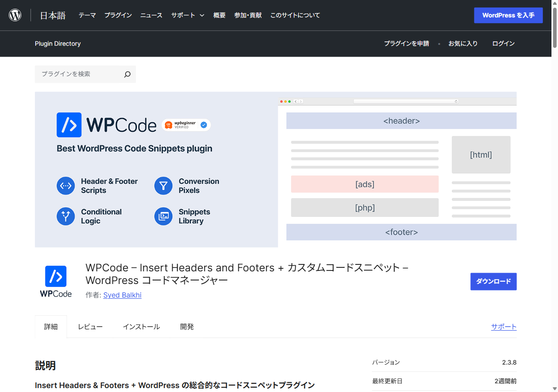Click the WordPress を入手 button
Screen dimensions: 558x392
pyautogui.click(x=508, y=15)
